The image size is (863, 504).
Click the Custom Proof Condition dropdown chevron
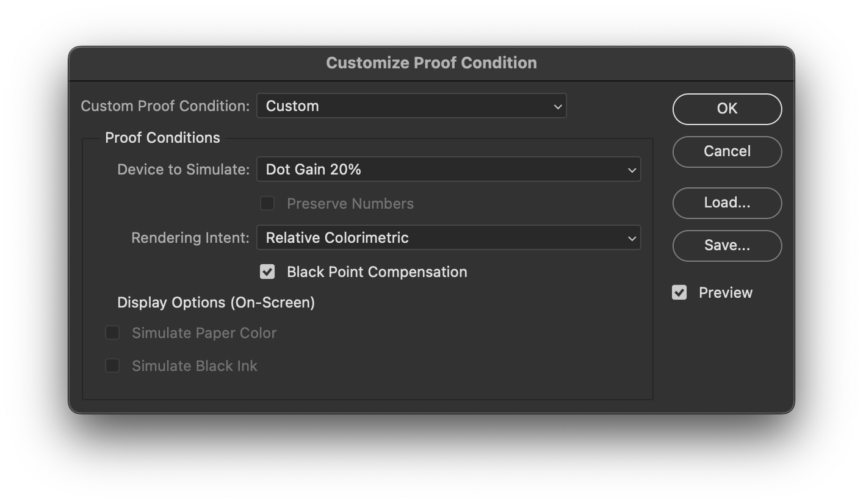(x=557, y=106)
